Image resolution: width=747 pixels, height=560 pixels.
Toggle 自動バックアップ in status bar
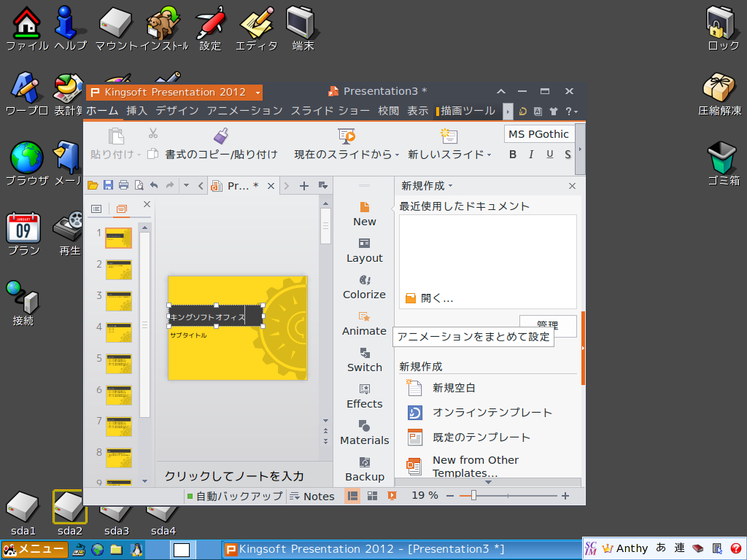[234, 496]
